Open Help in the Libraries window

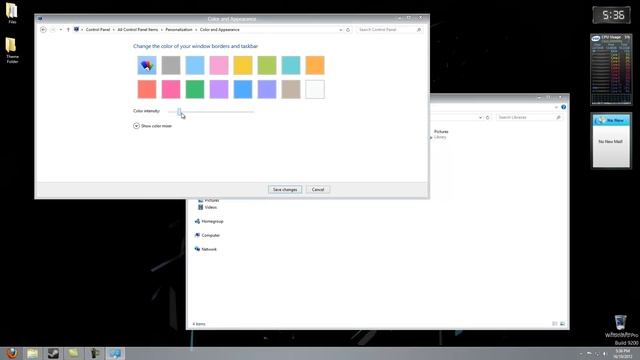pos(564,107)
